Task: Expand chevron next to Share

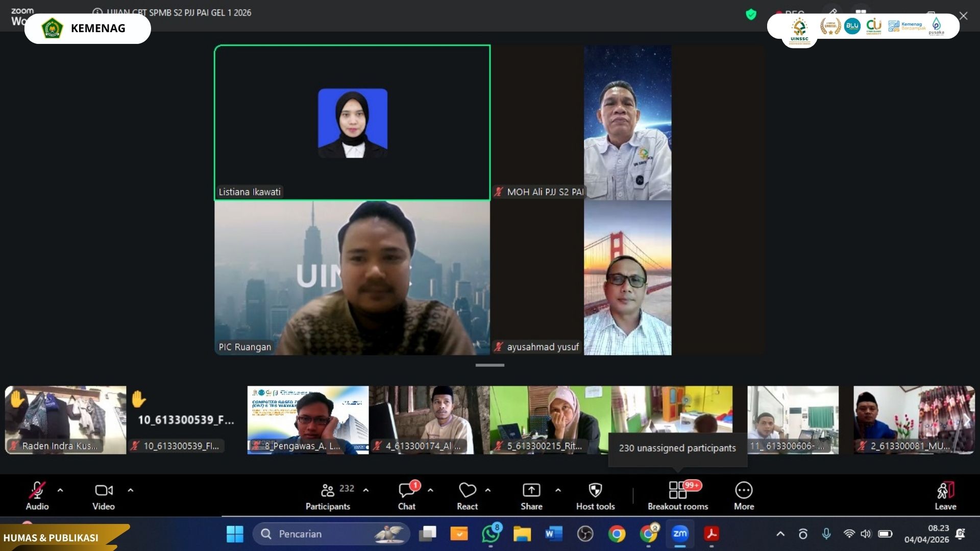Action: tap(558, 490)
